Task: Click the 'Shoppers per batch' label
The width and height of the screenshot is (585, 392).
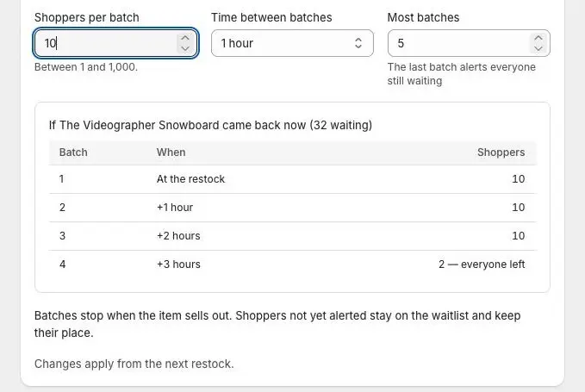Action: 87,17
